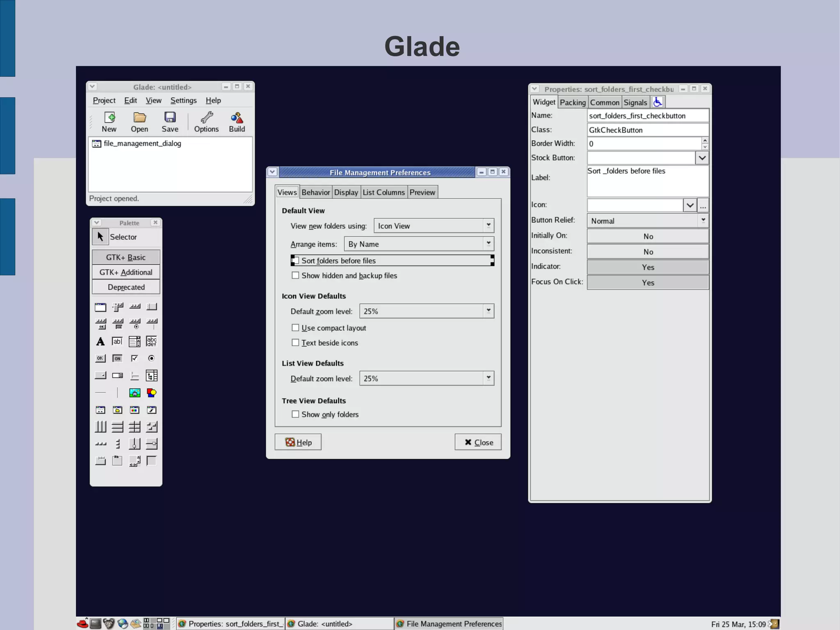Click the Build source code icon
The image size is (840, 630).
237,122
